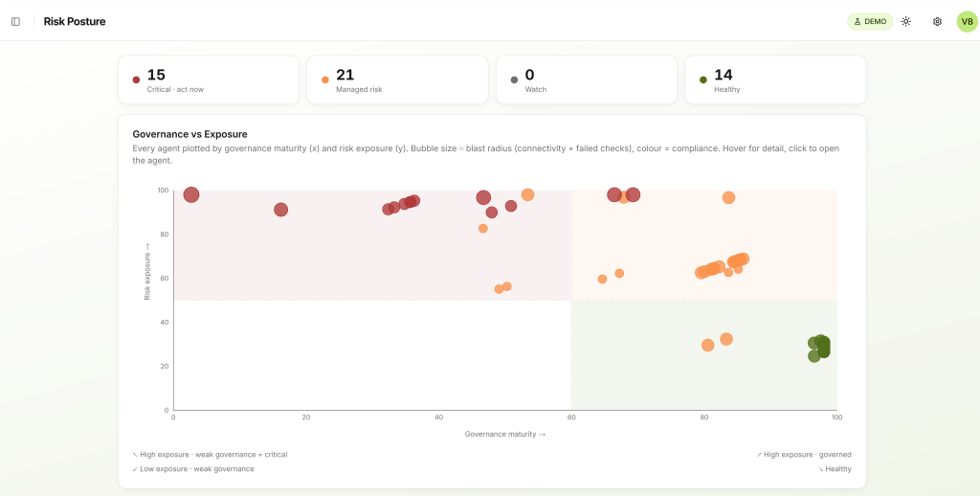Click the small orange bubble at governance 65
980x496 pixels.
[603, 279]
